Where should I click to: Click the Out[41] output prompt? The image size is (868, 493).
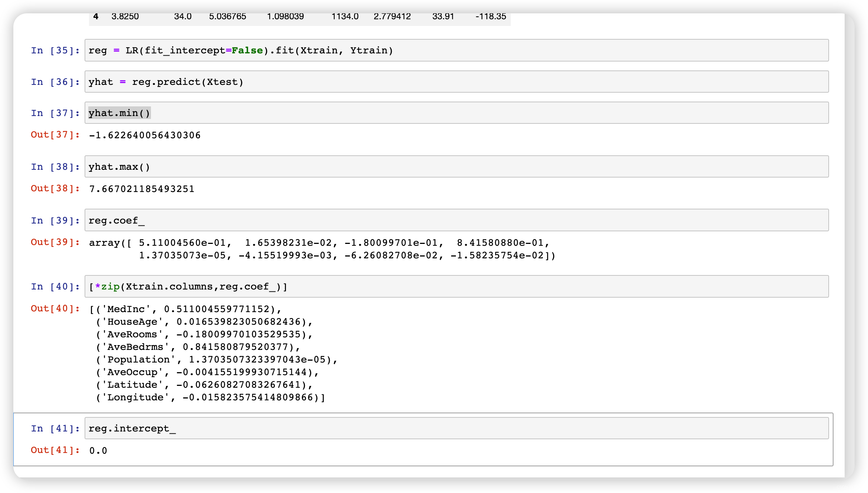pyautogui.click(x=55, y=450)
